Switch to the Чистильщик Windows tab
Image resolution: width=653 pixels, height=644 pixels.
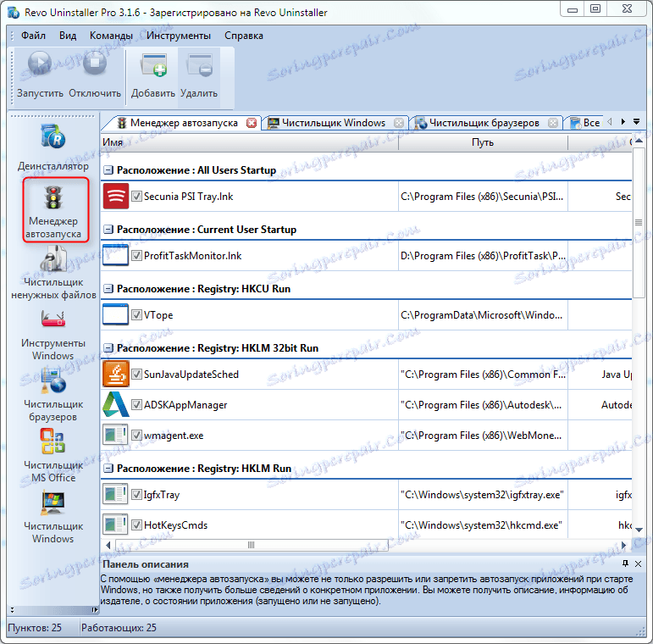(334, 123)
